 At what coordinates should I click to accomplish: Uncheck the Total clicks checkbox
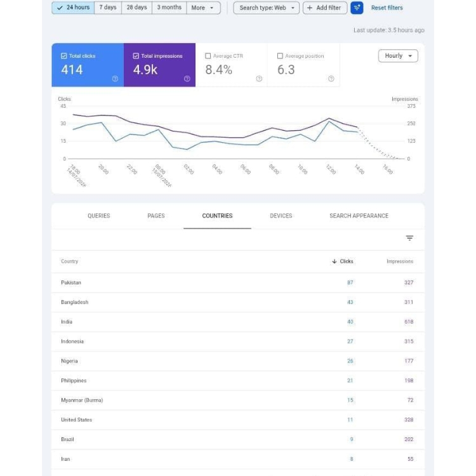(63, 56)
